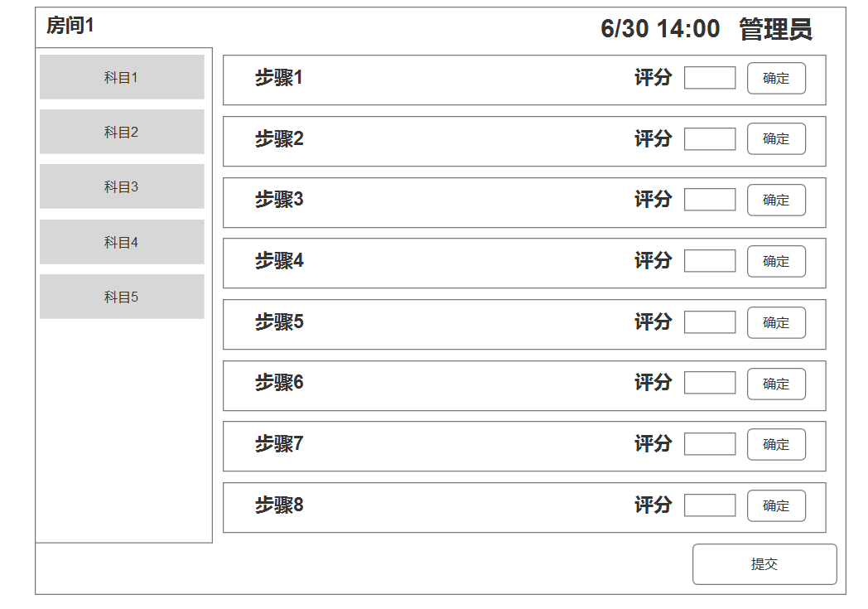868x609 pixels.
Task: Choose 科目4 in the sidebar
Action: click(x=122, y=242)
